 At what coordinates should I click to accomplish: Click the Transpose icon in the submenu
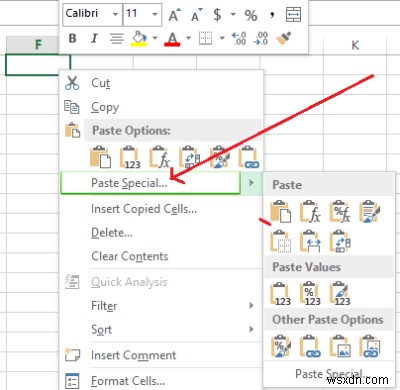click(x=340, y=241)
